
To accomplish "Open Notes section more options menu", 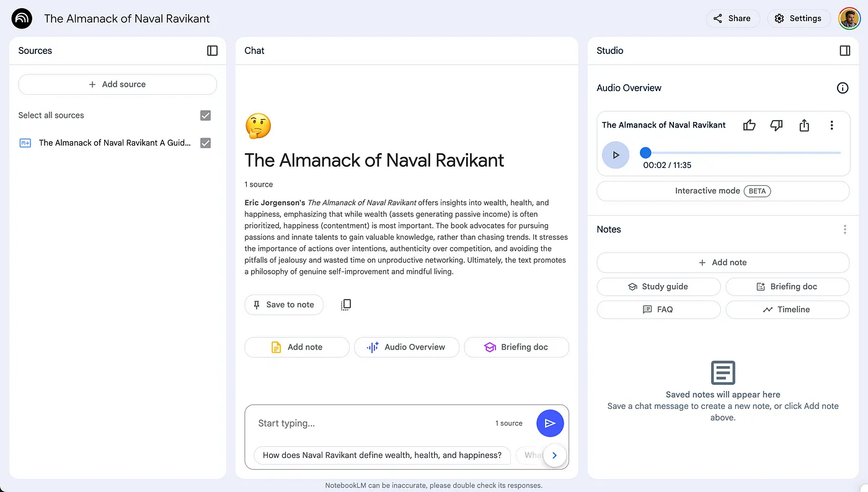I will tap(844, 229).
